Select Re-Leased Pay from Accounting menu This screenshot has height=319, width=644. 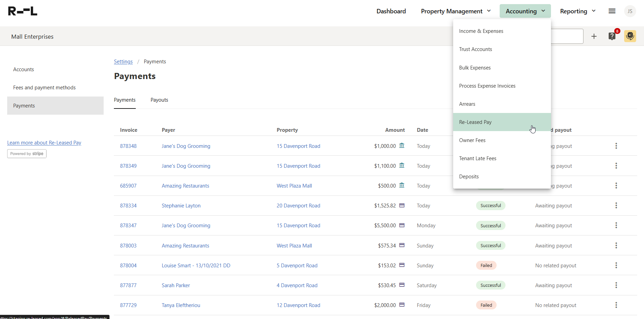tap(475, 122)
